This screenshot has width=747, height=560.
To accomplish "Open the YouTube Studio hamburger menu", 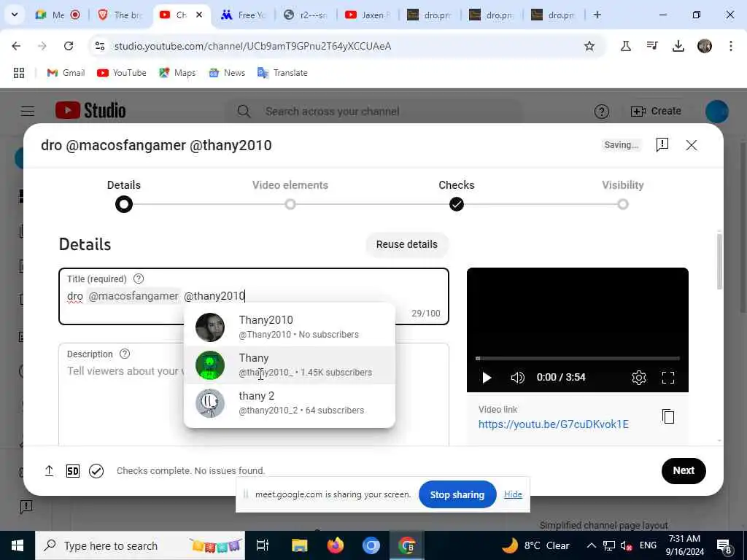I will pyautogui.click(x=28, y=111).
